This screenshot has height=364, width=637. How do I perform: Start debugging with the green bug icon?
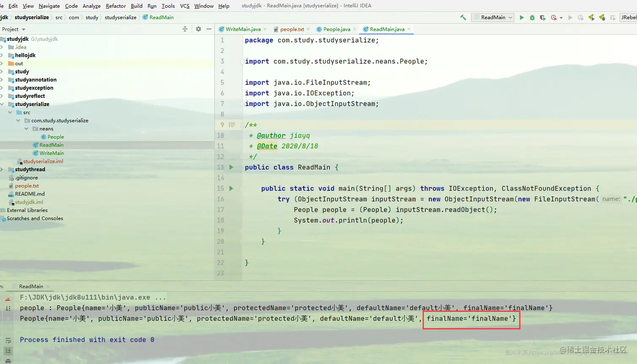pos(532,17)
